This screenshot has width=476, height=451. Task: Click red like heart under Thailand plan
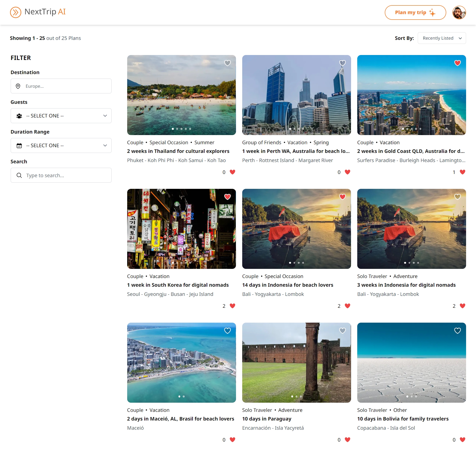(x=232, y=172)
